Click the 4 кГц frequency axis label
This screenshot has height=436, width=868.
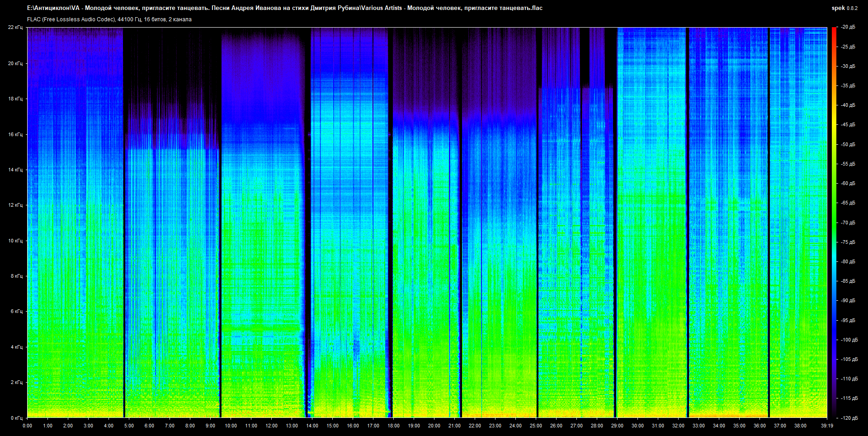coord(16,347)
